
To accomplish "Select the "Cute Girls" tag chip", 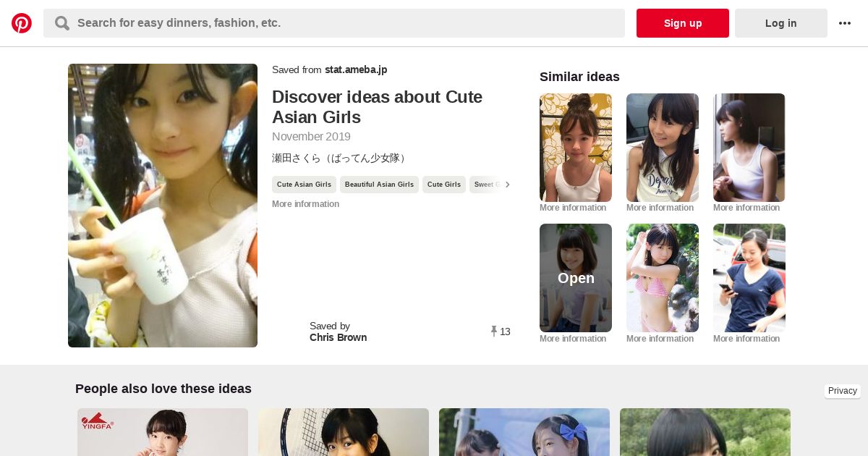I will 444,185.
